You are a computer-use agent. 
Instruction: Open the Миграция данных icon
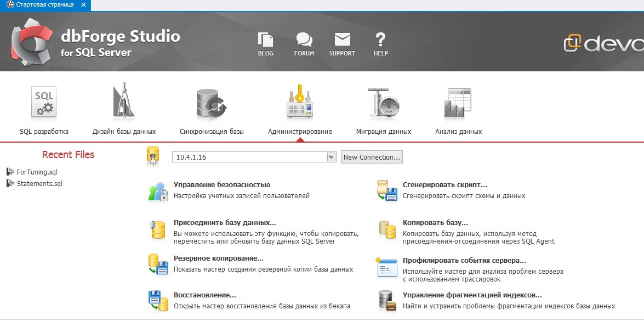385,103
